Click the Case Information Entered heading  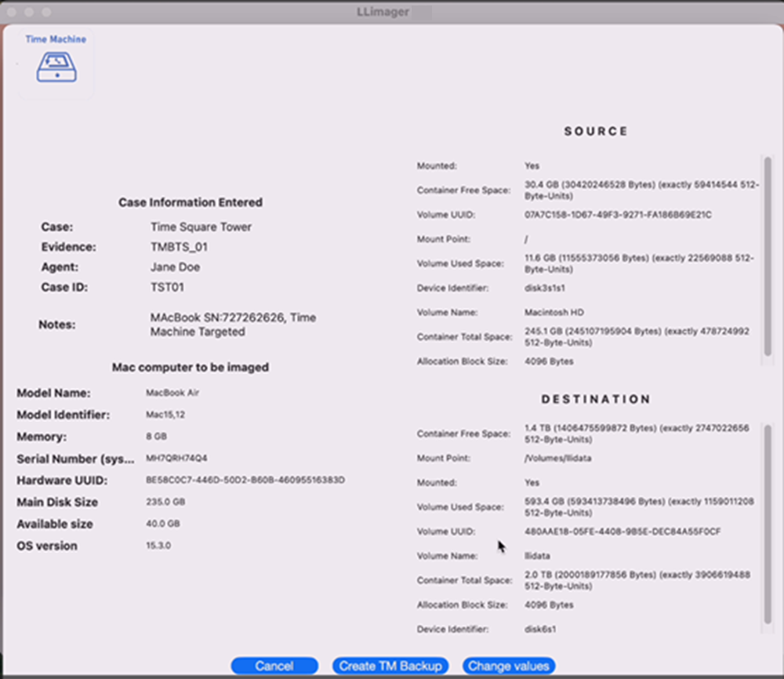coord(190,202)
